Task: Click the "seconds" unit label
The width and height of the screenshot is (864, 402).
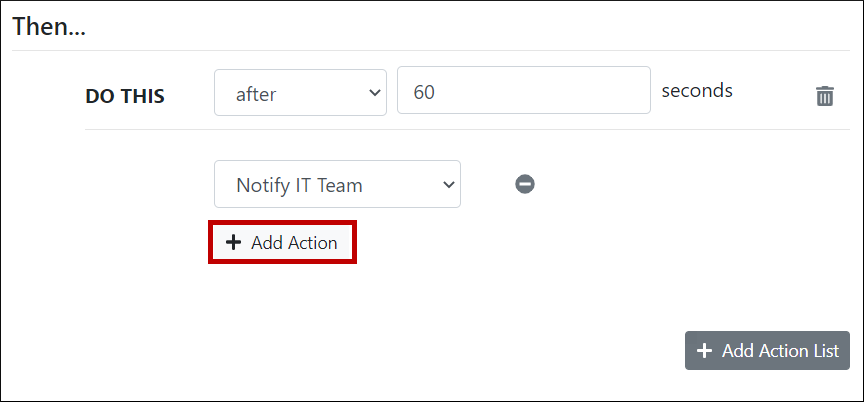Action: [x=697, y=91]
